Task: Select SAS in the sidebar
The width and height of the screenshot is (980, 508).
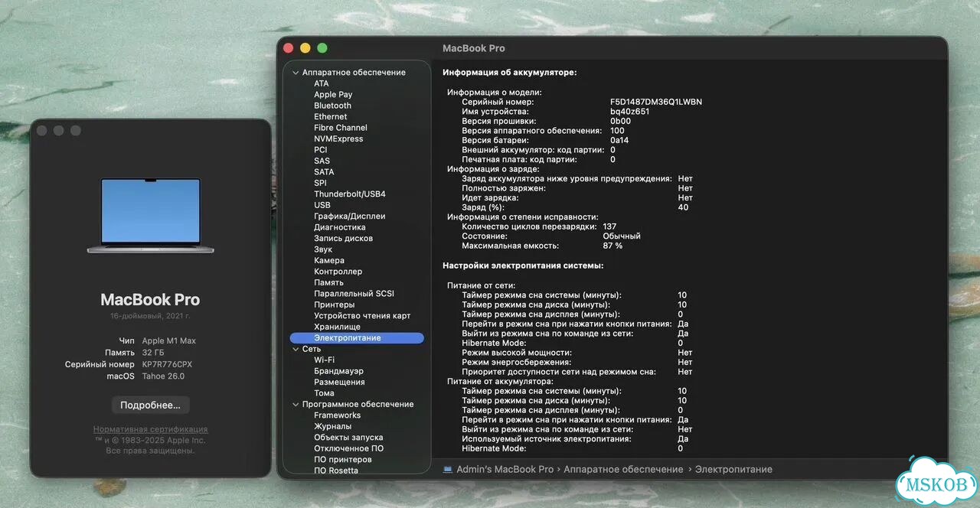Action: pyautogui.click(x=322, y=161)
